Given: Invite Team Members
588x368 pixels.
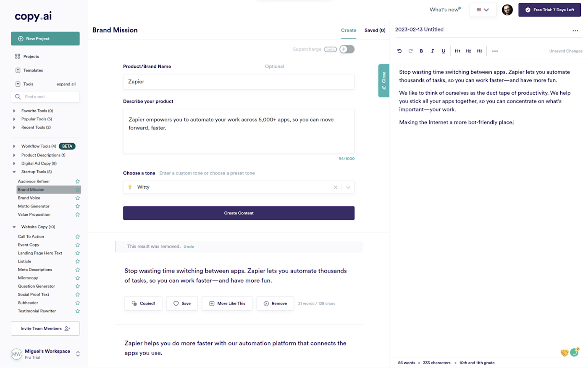Looking at the screenshot, I should coord(45,328).
